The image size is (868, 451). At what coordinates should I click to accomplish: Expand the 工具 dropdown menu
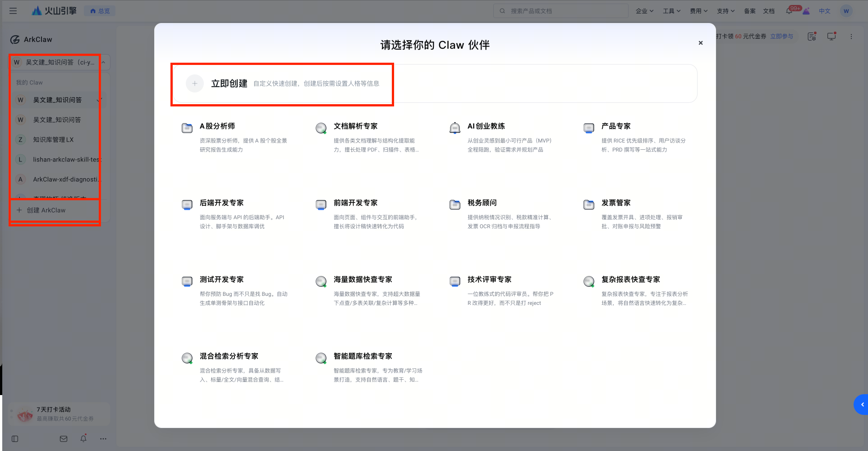[671, 11]
